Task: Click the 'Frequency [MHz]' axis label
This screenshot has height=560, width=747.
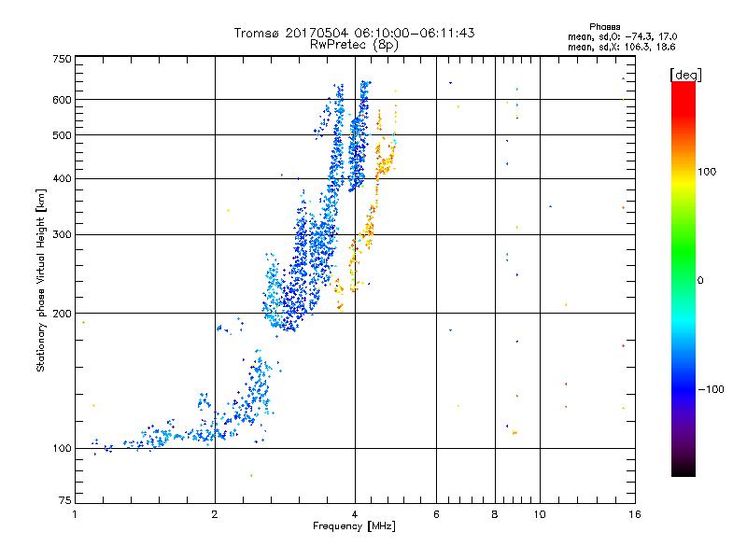Action: 354,526
